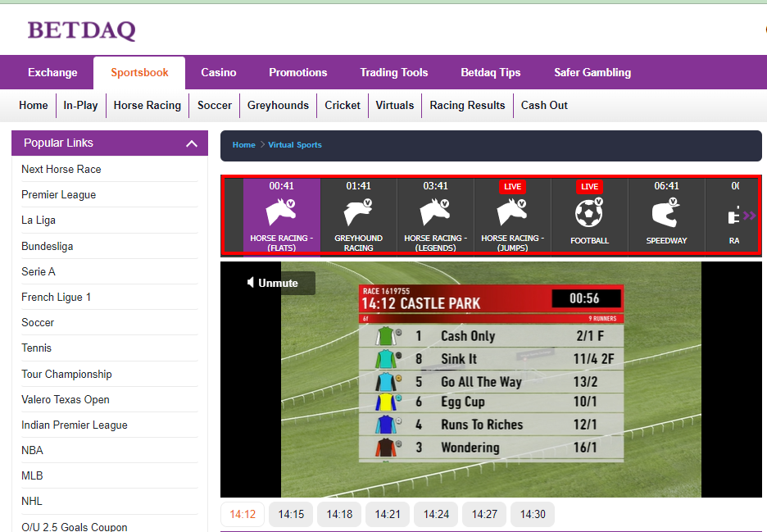Select the 14:30 race time
This screenshot has height=532, width=767.
click(533, 515)
